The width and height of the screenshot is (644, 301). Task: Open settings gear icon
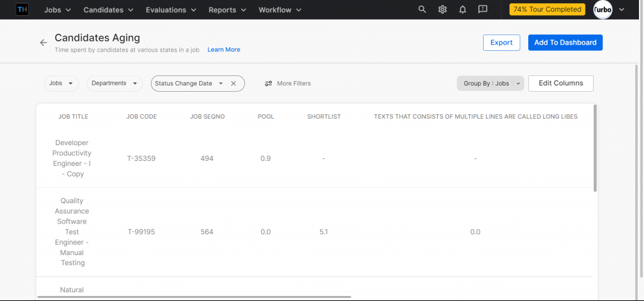(x=443, y=9)
